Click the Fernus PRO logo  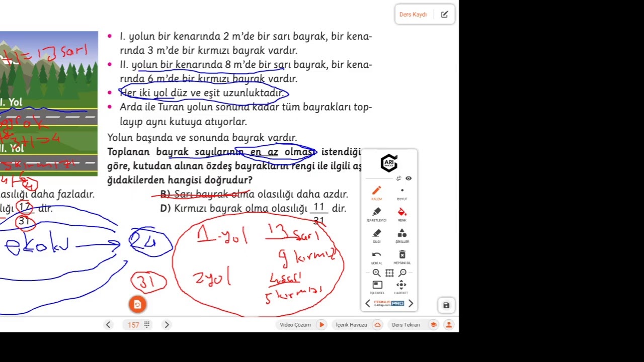point(389,303)
